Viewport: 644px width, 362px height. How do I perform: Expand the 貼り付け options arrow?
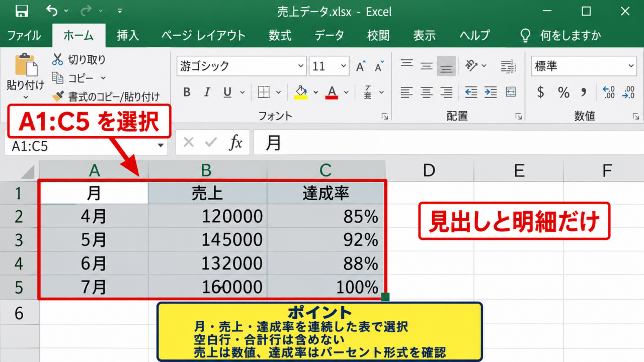pyautogui.click(x=26, y=97)
